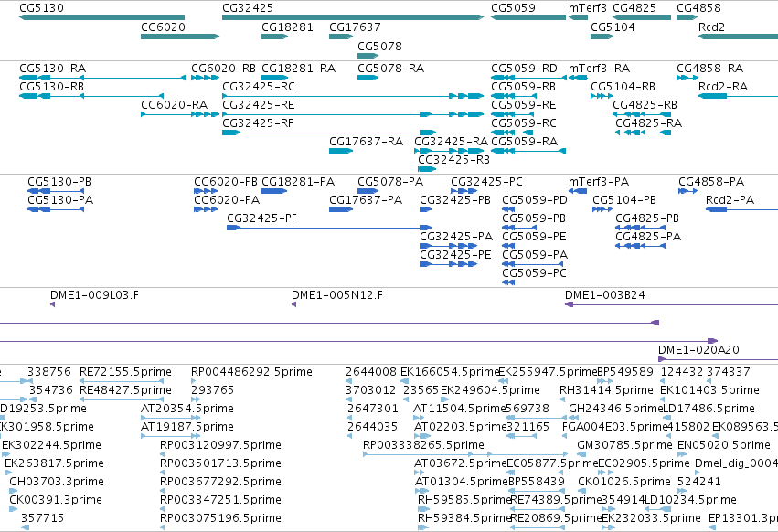Select the CG5130-PA protein label
This screenshot has height=532, width=778.
[60, 200]
